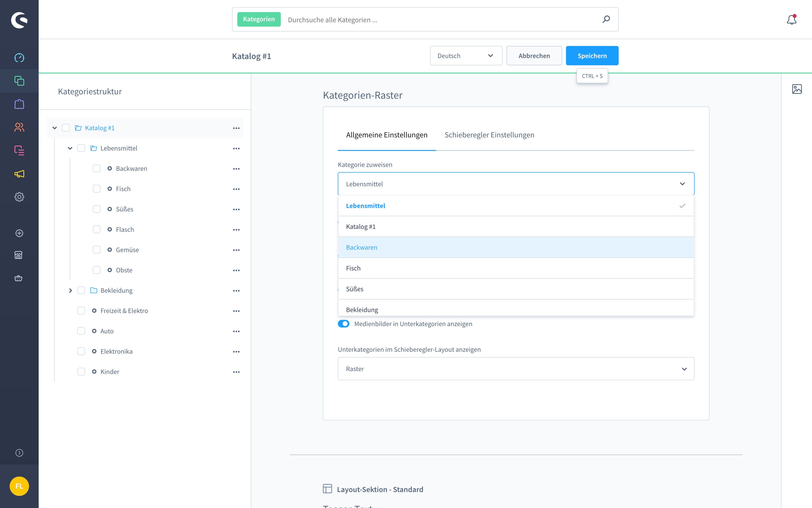
Task: Check the Lebensmittel tree checkbox
Action: 81,148
